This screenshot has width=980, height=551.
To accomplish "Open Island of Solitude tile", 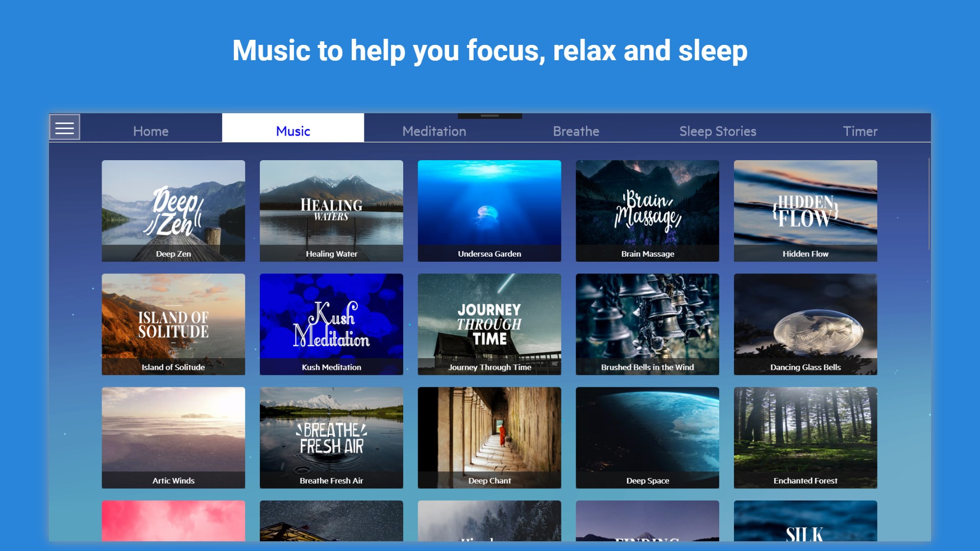I will click(173, 324).
